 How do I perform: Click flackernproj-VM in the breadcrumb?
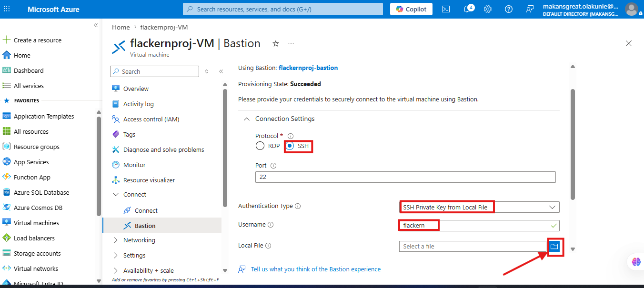click(164, 27)
